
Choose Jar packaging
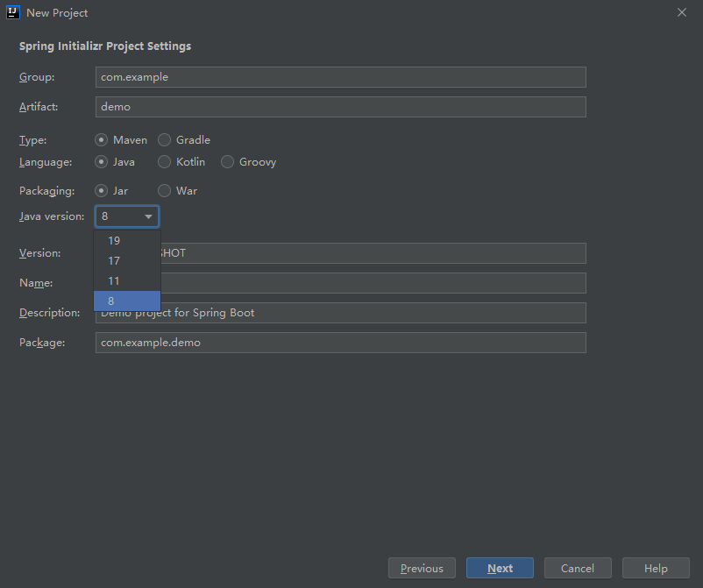pos(102,190)
